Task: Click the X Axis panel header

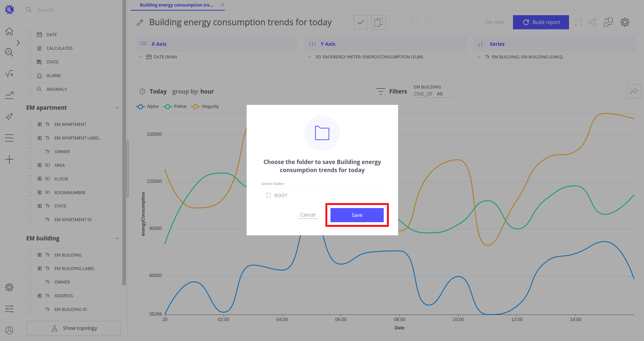Action: click(216, 44)
